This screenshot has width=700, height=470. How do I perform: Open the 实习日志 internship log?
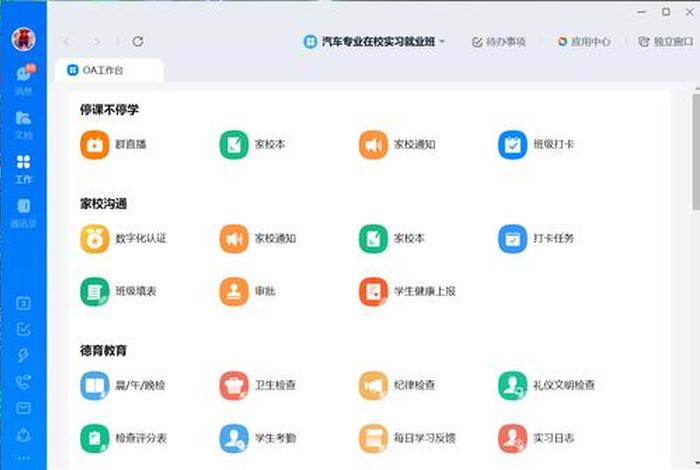[512, 438]
